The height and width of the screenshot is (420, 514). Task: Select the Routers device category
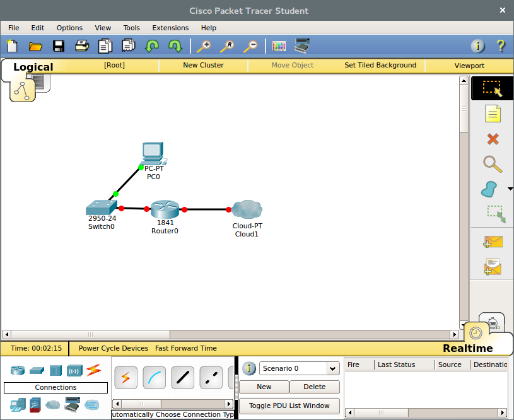click(18, 371)
